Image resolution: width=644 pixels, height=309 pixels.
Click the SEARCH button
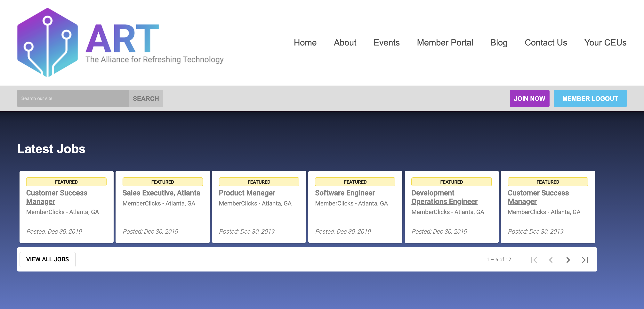click(146, 98)
